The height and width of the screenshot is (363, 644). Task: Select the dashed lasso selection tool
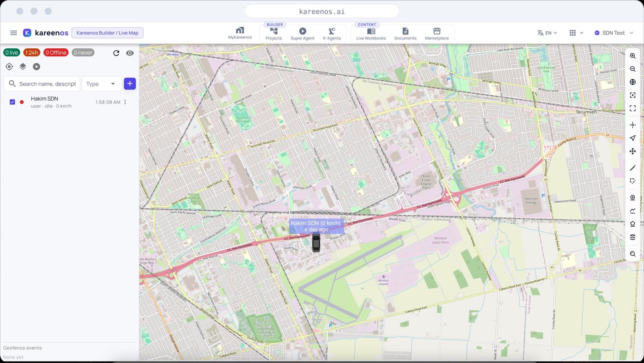click(x=633, y=181)
